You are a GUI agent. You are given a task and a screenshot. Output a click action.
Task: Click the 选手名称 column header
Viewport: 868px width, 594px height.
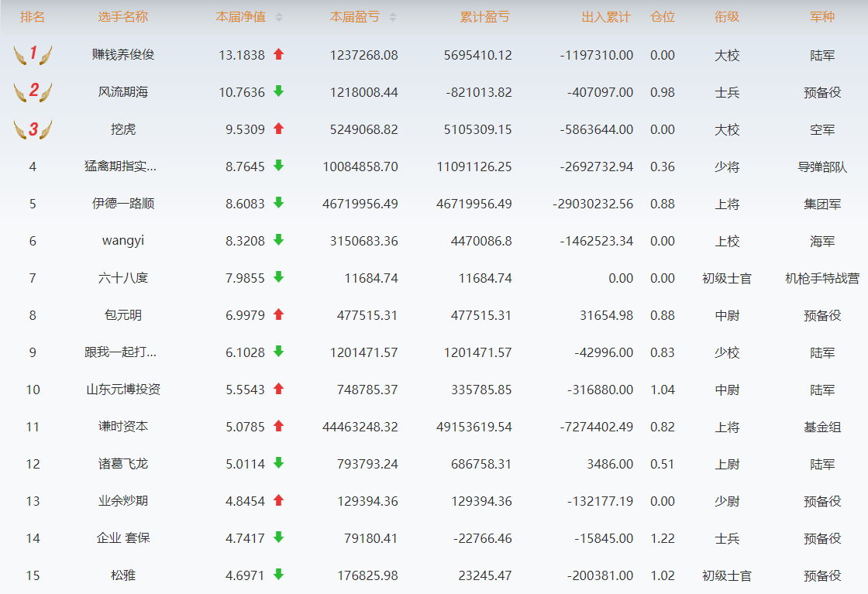click(x=123, y=17)
